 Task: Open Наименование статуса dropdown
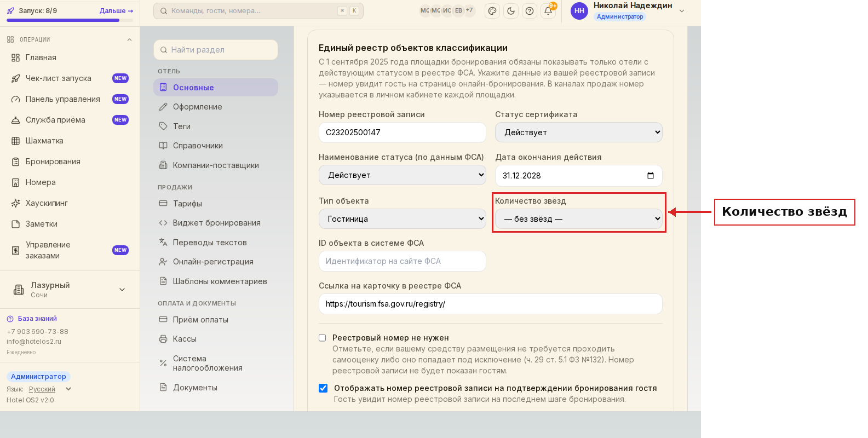pyautogui.click(x=403, y=175)
